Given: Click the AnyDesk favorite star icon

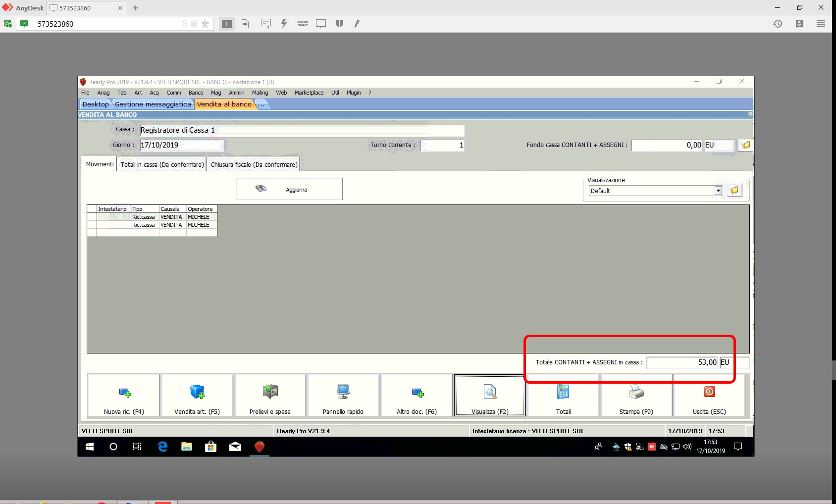Looking at the screenshot, I should [x=205, y=24].
